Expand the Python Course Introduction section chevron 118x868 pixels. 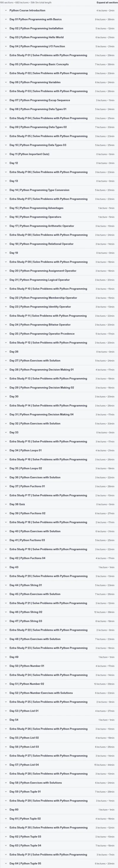point(6,10)
